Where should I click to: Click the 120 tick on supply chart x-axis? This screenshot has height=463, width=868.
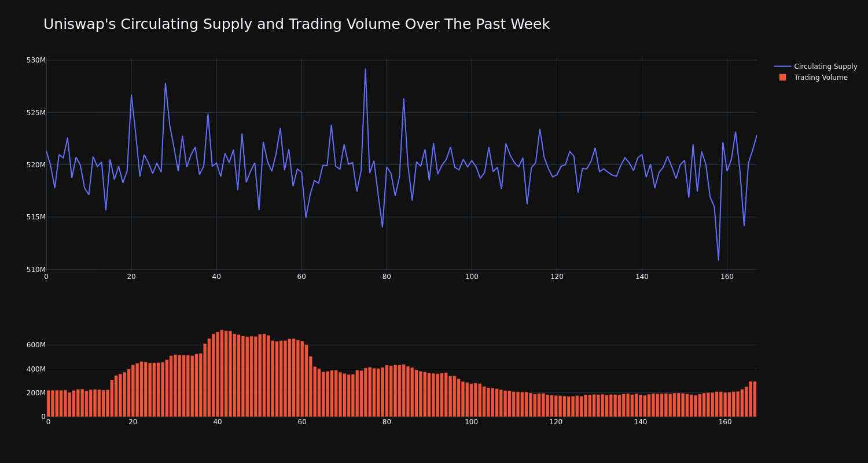point(557,277)
